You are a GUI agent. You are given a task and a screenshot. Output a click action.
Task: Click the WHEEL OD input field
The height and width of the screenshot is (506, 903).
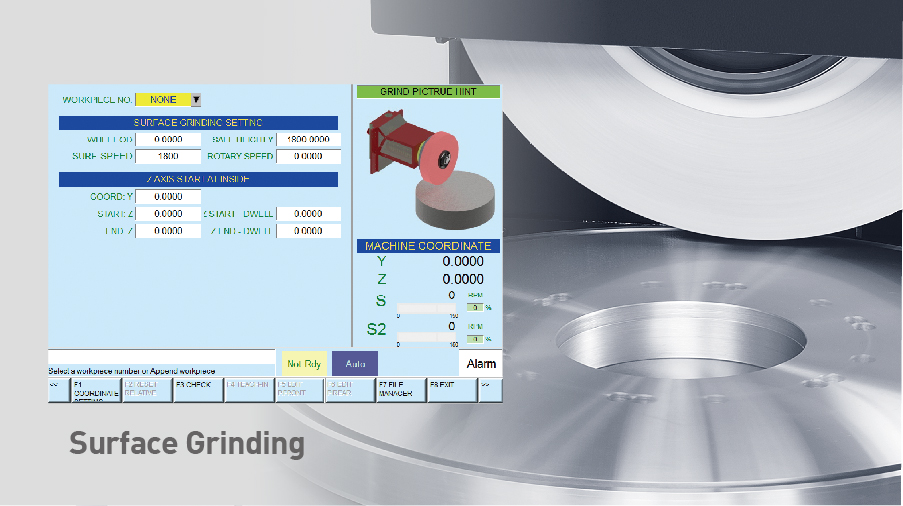pyautogui.click(x=168, y=139)
